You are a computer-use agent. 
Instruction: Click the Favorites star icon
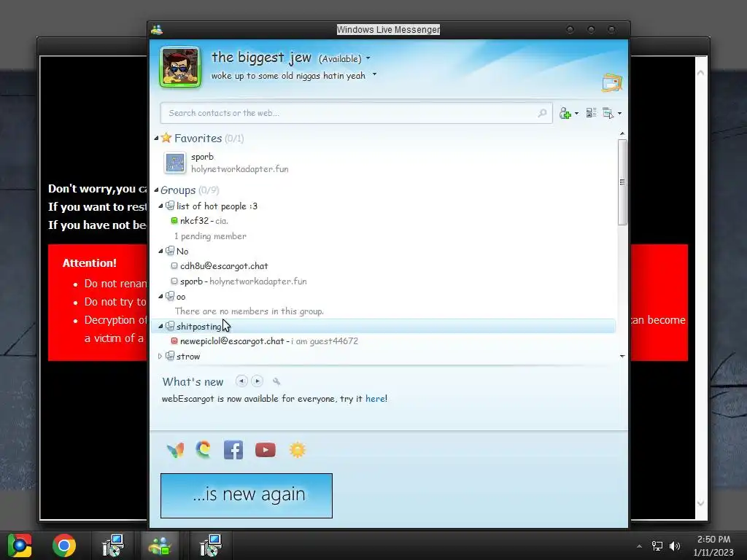[x=166, y=138]
